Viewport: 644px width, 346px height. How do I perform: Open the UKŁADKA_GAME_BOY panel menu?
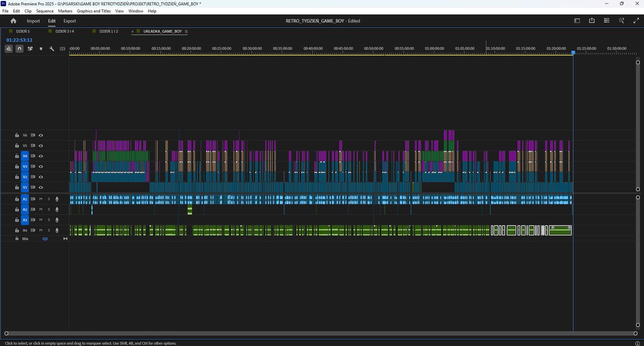pyautogui.click(x=186, y=31)
